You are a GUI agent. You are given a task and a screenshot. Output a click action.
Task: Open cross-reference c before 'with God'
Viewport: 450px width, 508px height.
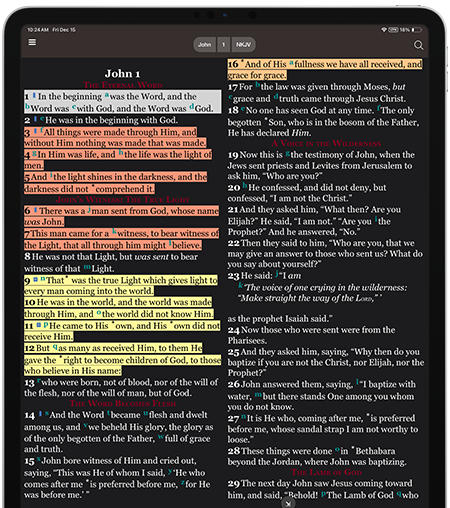[74, 107]
